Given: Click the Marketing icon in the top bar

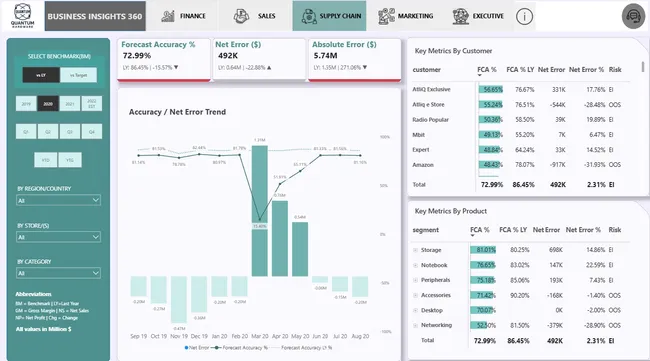Looking at the screenshot, I should pos(386,16).
